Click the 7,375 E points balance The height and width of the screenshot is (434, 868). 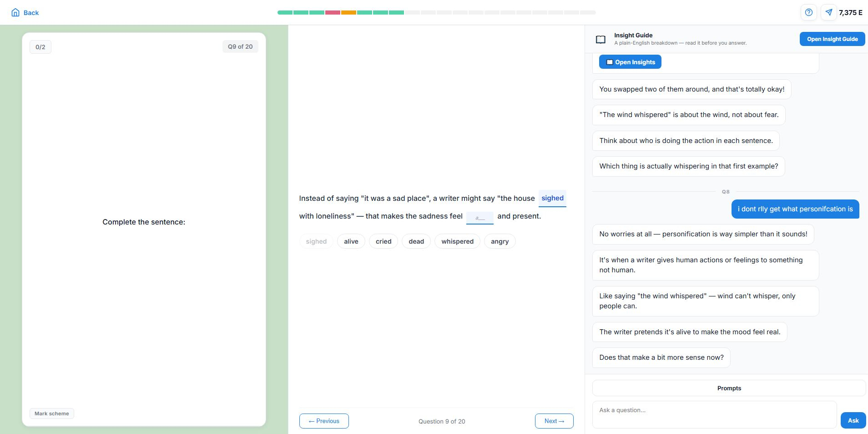click(x=850, y=13)
